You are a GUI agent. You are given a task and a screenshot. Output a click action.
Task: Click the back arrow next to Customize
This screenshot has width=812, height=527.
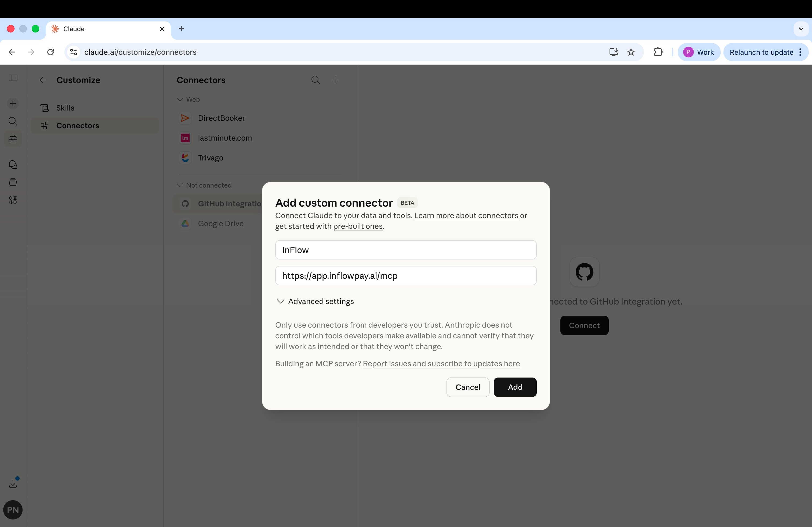click(x=43, y=80)
